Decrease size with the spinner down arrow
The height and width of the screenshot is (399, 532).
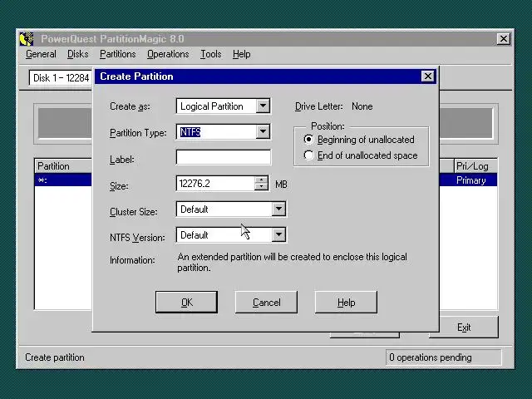point(261,187)
